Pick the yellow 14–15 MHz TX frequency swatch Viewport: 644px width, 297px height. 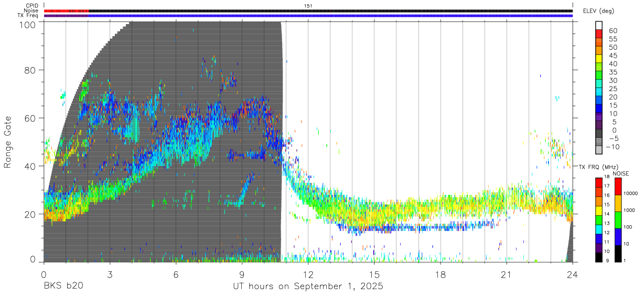click(599, 210)
